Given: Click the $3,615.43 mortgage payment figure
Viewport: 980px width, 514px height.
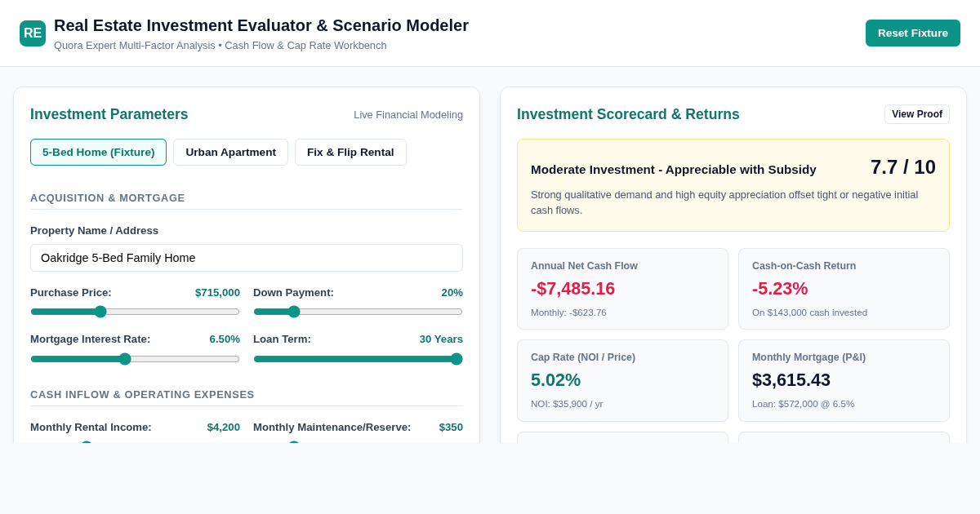Looking at the screenshot, I should click(x=791, y=380).
